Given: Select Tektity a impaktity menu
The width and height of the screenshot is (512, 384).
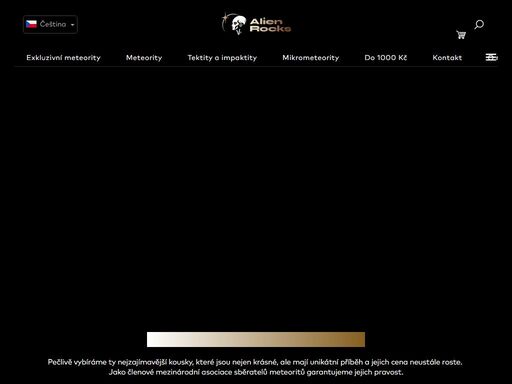Looking at the screenshot, I should pos(222,58).
